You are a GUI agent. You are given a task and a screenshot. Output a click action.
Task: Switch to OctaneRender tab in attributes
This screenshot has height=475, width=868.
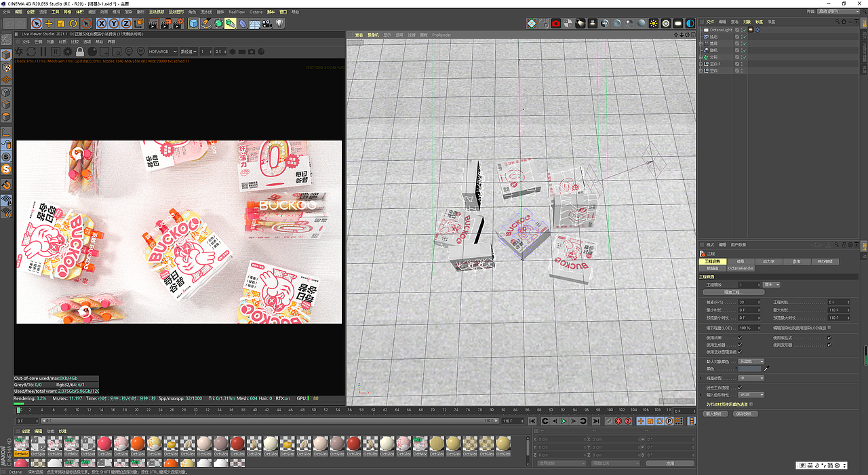(x=741, y=268)
